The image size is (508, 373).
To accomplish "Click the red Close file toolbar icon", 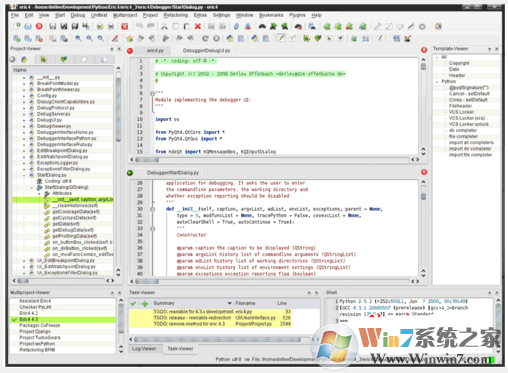I will coord(39,26).
